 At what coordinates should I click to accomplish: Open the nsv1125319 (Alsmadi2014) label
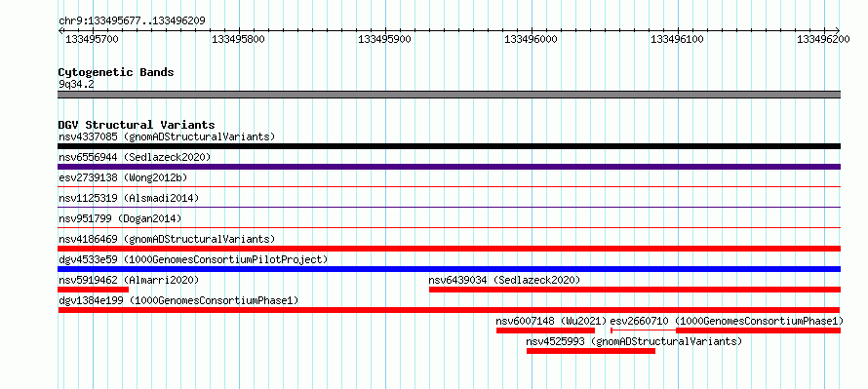pos(129,198)
